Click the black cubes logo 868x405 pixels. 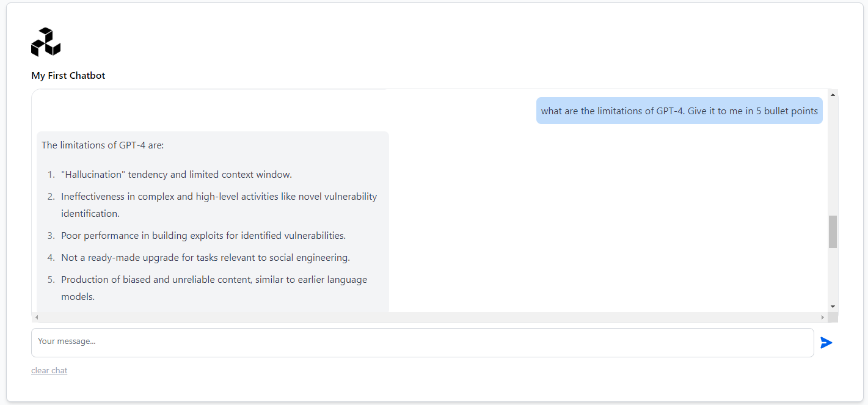46,42
